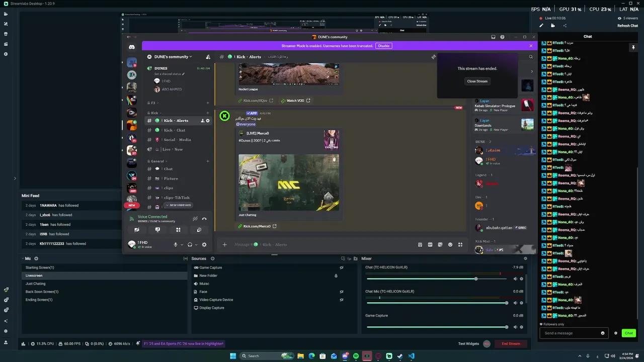
Task: Open DUNE's community server dropdown
Action: (x=173, y=57)
